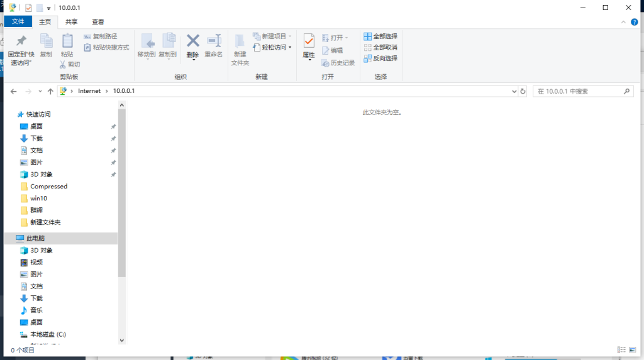Open the File (文件) menu tab
The image size is (644, 360).
click(18, 22)
